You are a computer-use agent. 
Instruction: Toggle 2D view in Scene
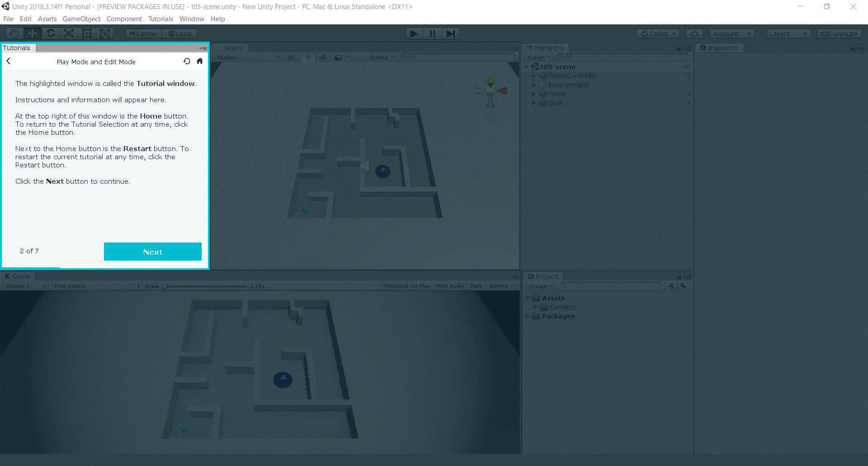tap(291, 57)
